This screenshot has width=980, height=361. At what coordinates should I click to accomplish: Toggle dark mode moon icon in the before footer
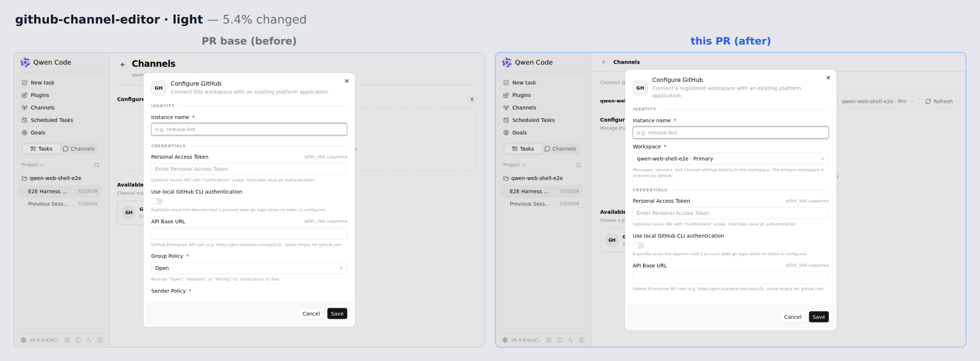tap(56, 340)
